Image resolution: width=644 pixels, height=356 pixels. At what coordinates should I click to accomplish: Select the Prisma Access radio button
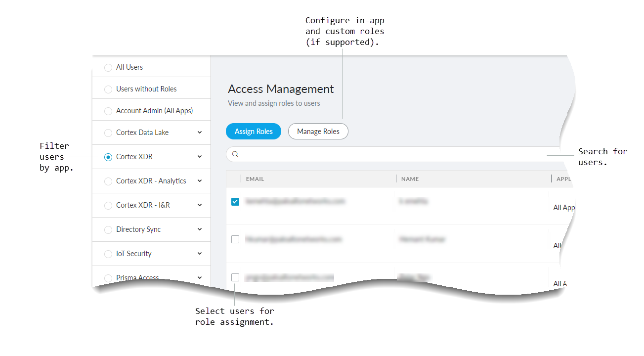tap(108, 278)
